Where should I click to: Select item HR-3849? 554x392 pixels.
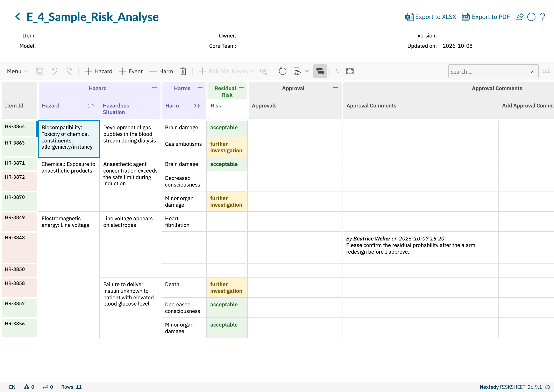[x=19, y=222]
